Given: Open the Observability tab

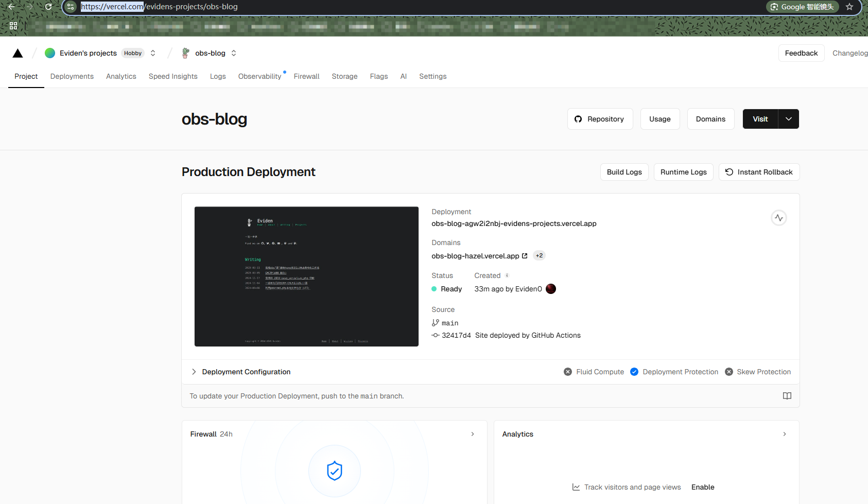Looking at the screenshot, I should [260, 76].
